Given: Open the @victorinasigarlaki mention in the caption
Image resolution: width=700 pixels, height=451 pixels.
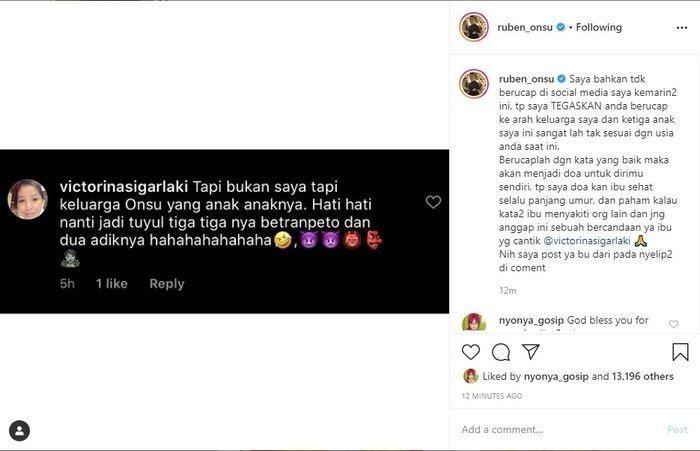Looking at the screenshot, I should (x=571, y=241).
